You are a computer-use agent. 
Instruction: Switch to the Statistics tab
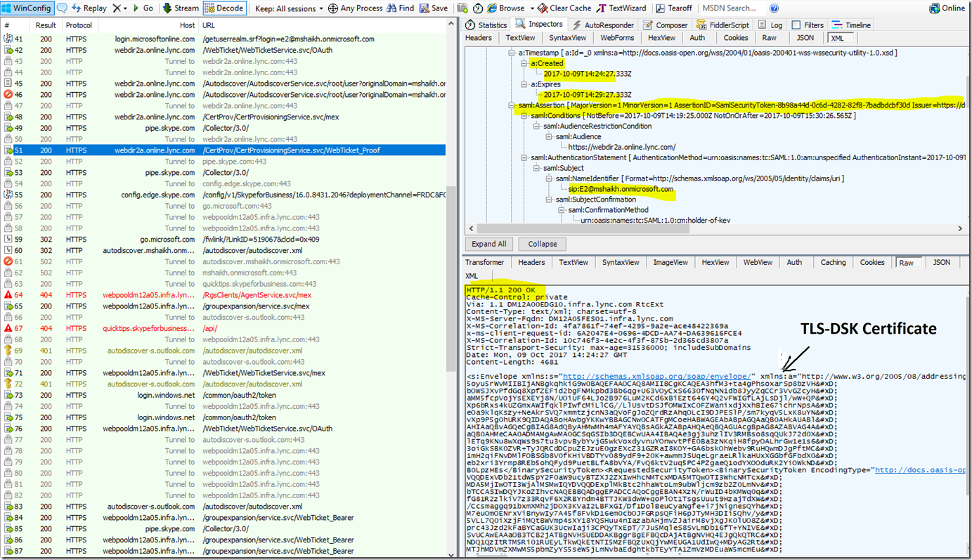(486, 25)
